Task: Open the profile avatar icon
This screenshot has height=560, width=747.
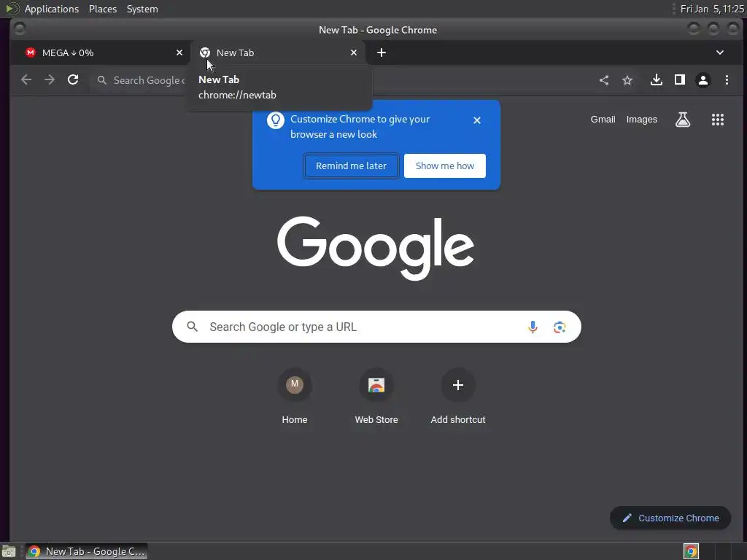Action: pyautogui.click(x=703, y=80)
